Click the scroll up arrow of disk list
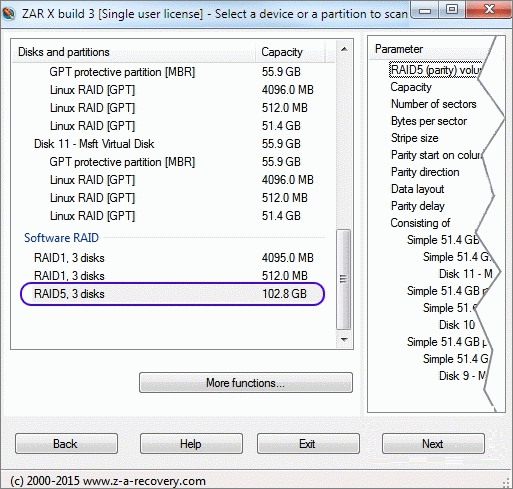Viewport: 513px width, 489px height. (344, 50)
